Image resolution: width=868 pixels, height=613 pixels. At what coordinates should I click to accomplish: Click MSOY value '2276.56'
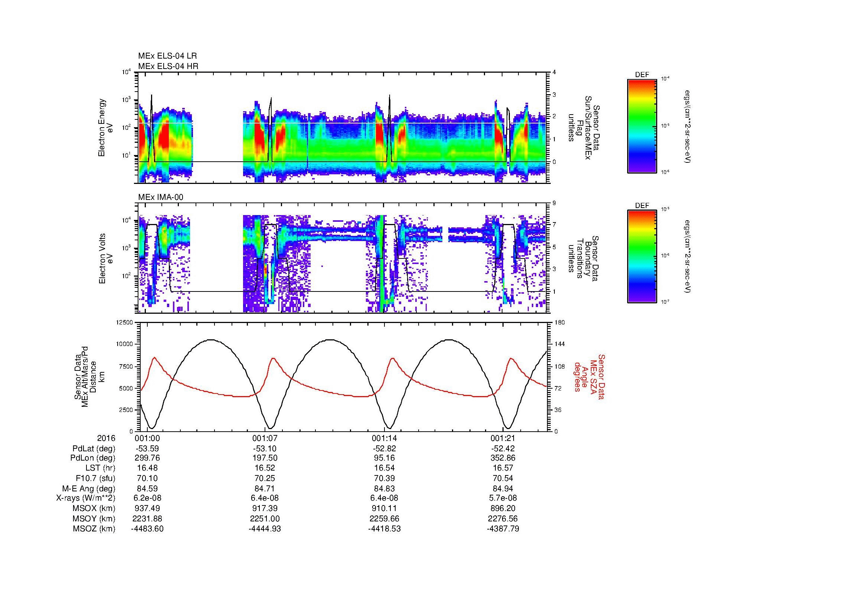tap(503, 518)
